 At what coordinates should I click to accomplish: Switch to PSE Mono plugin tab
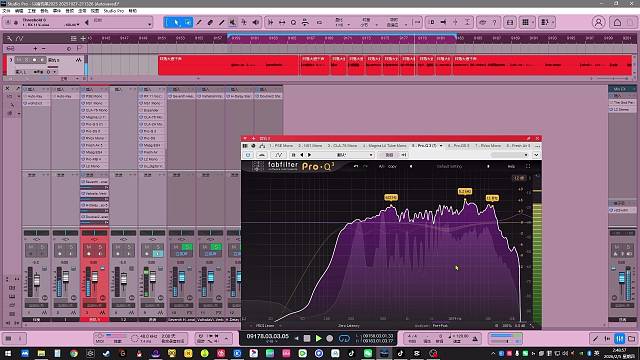point(282,146)
